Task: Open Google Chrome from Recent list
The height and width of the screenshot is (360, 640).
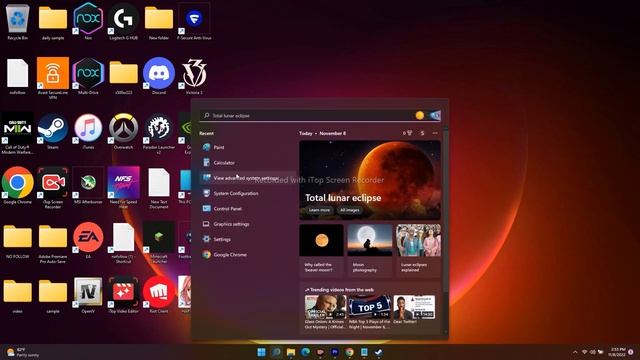Action: pyautogui.click(x=247, y=255)
